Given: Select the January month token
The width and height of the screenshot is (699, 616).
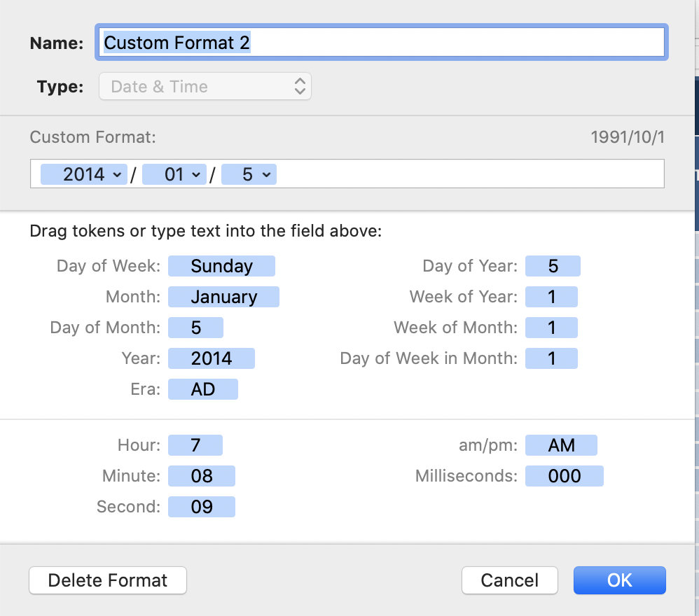Looking at the screenshot, I should point(224,297).
